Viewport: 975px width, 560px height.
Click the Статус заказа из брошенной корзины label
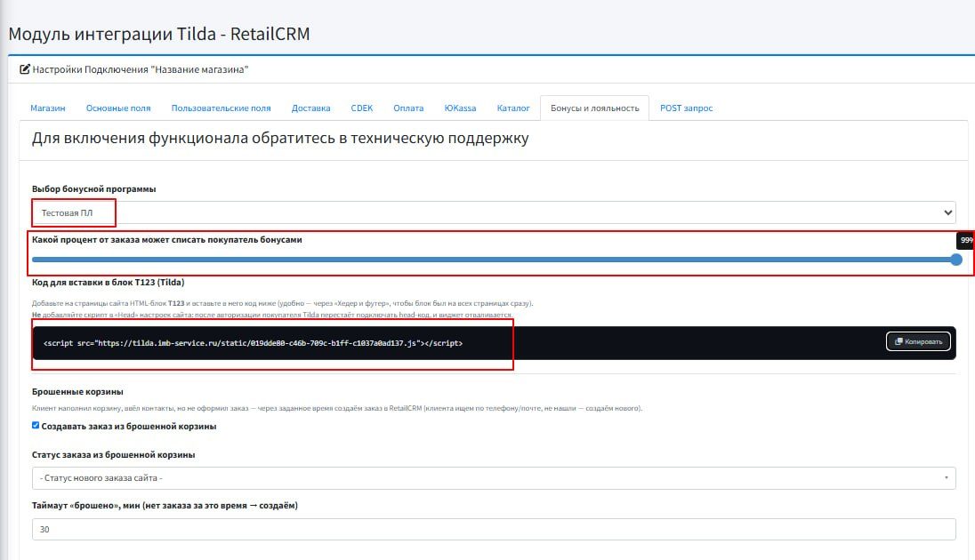click(114, 455)
